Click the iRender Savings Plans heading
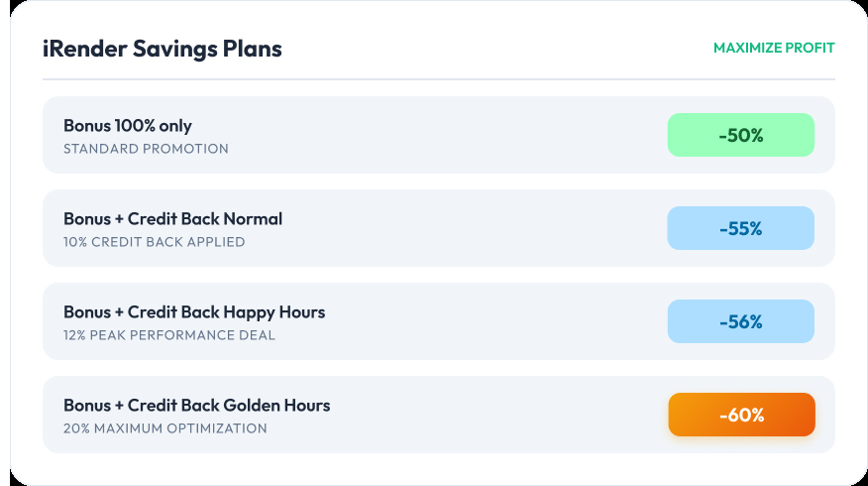Screen dimensions: 868x486 pos(163,48)
